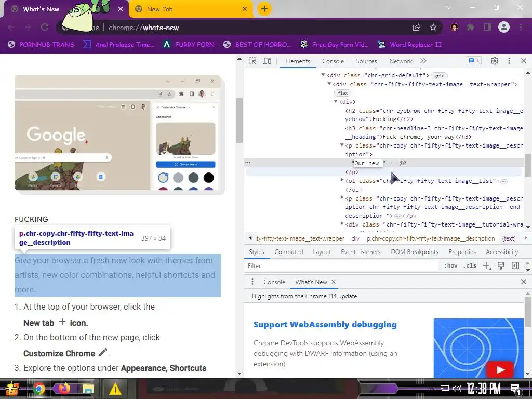Open the Network tab
This screenshot has height=399, width=532.
pyautogui.click(x=401, y=61)
